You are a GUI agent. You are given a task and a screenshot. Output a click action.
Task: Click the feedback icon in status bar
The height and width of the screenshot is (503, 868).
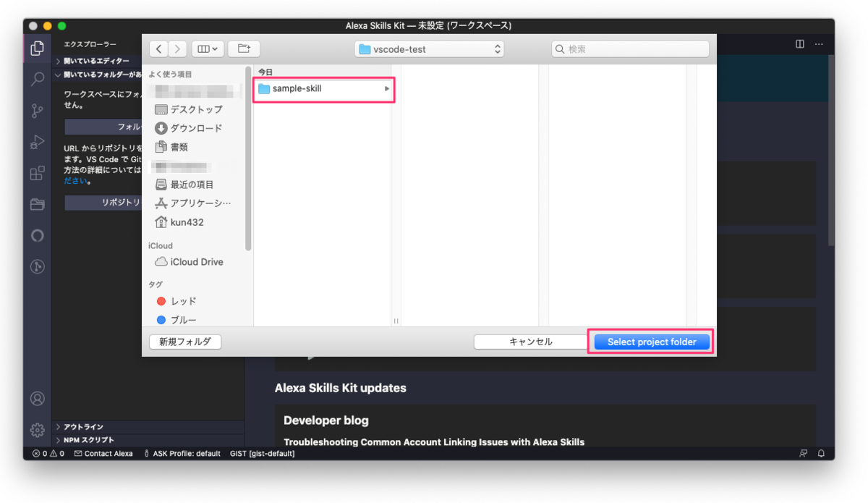(x=803, y=454)
